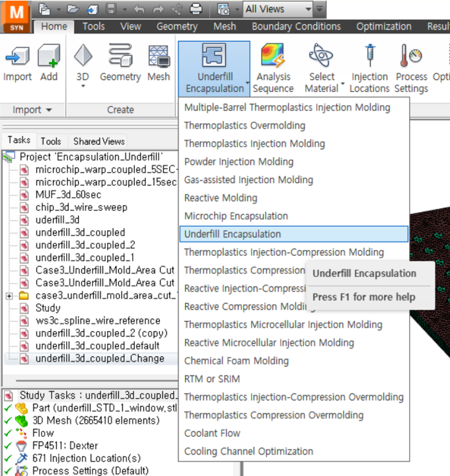
Task: Expand the case3_underfill_mold_area_cut folder
Action: click(9, 296)
